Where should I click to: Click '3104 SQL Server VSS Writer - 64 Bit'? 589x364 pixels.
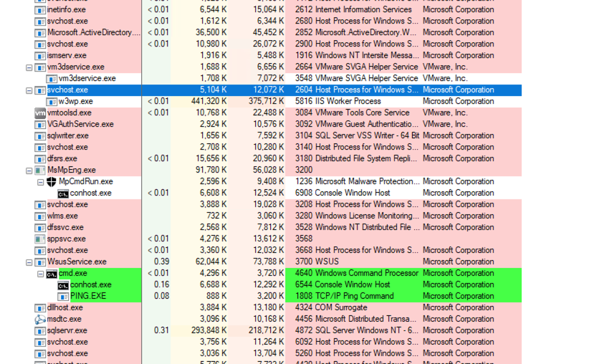(357, 135)
